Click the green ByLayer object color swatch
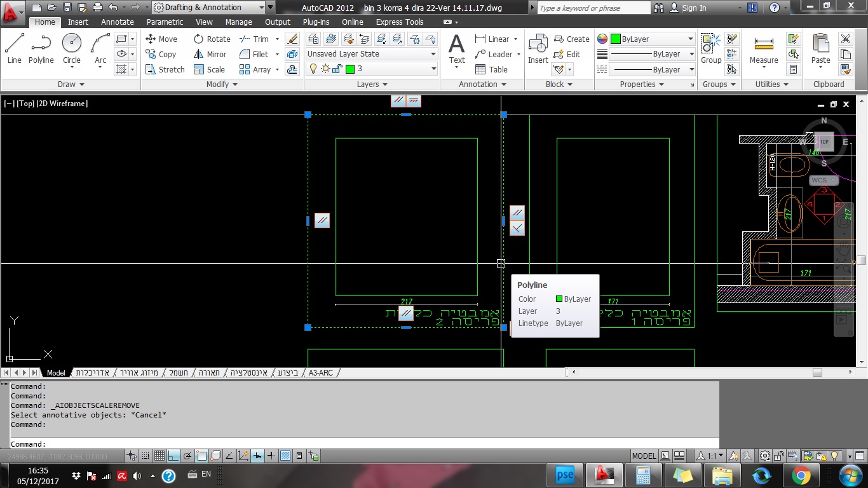This screenshot has height=488, width=868. point(615,39)
